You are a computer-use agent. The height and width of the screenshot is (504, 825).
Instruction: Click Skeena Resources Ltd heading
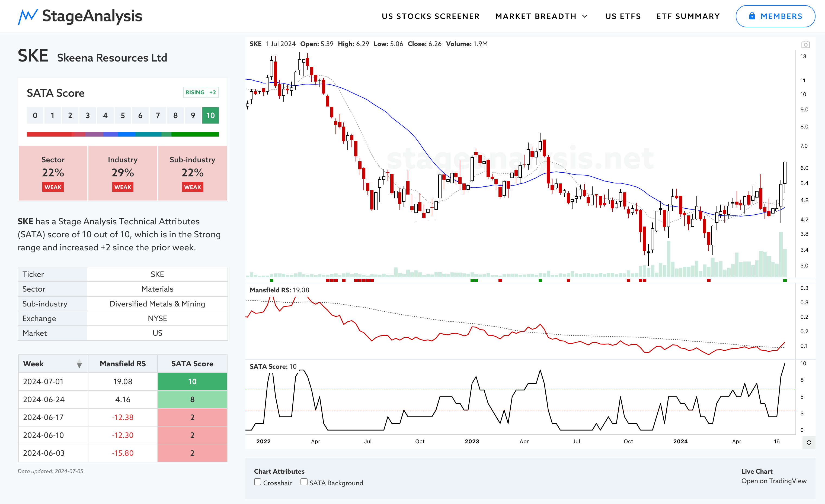click(112, 58)
